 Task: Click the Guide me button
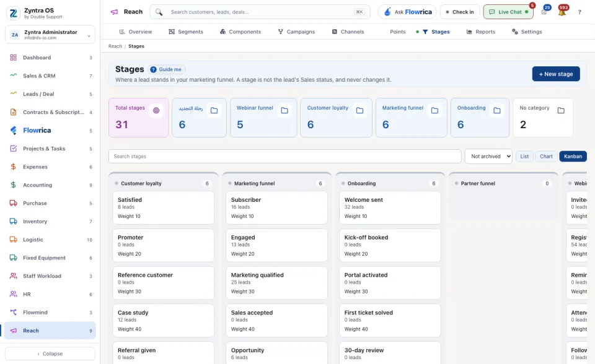click(166, 69)
